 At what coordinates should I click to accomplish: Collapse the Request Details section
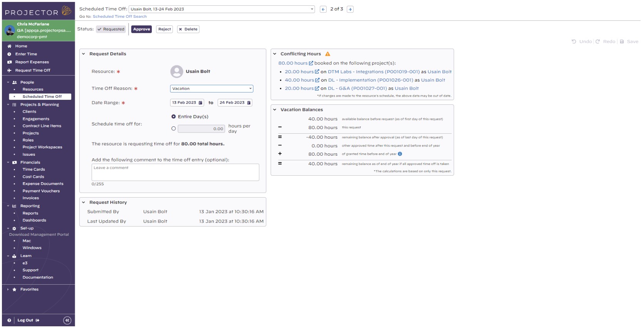pos(84,54)
